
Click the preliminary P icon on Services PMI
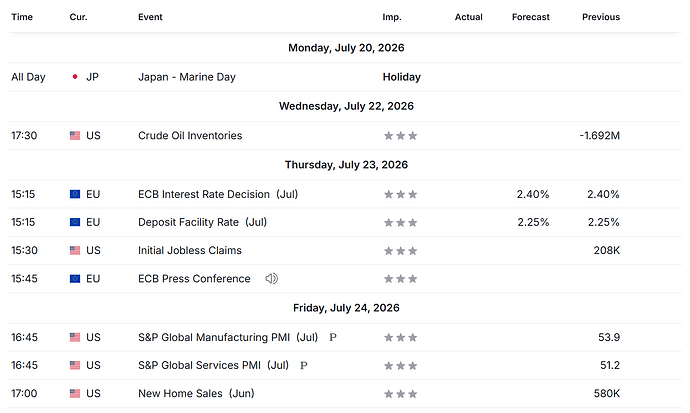[x=304, y=365]
